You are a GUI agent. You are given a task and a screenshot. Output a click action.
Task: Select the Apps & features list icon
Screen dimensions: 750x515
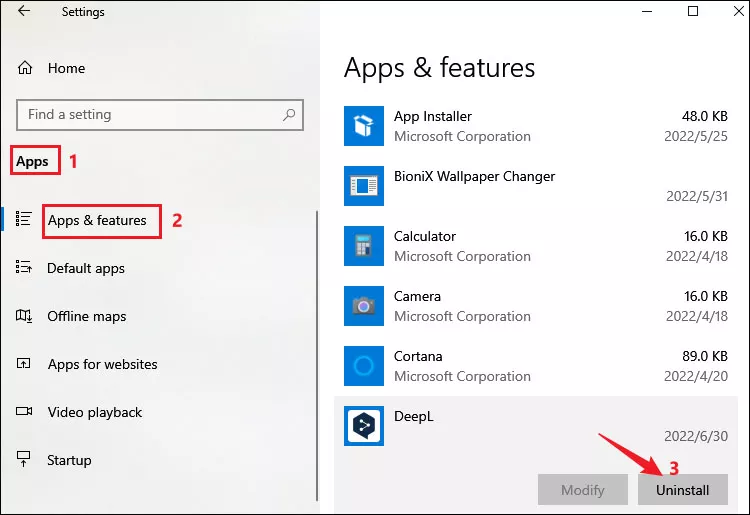point(23,219)
